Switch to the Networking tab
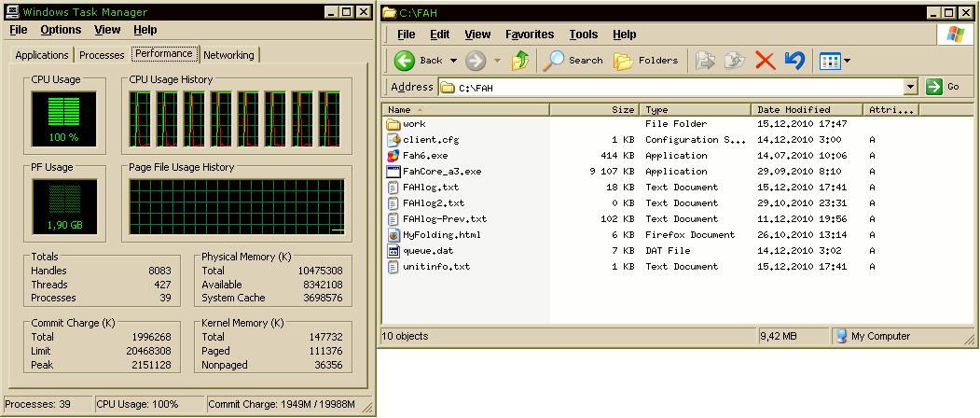 pos(228,55)
